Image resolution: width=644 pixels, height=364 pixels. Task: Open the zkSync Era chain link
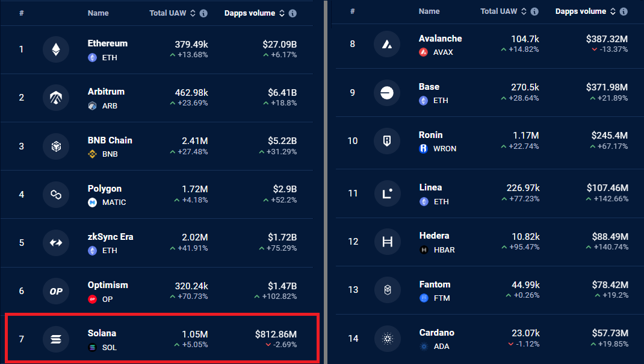click(110, 237)
